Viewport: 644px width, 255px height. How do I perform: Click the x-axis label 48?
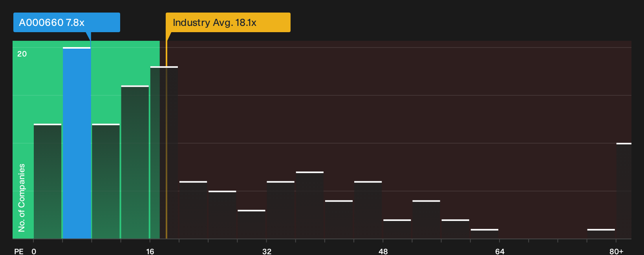click(x=383, y=251)
